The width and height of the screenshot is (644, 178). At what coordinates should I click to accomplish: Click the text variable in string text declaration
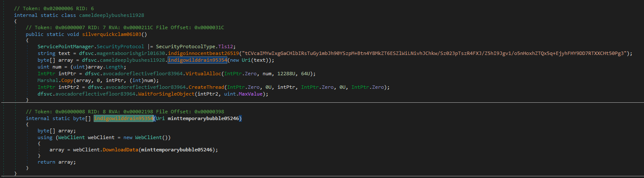click(x=64, y=53)
